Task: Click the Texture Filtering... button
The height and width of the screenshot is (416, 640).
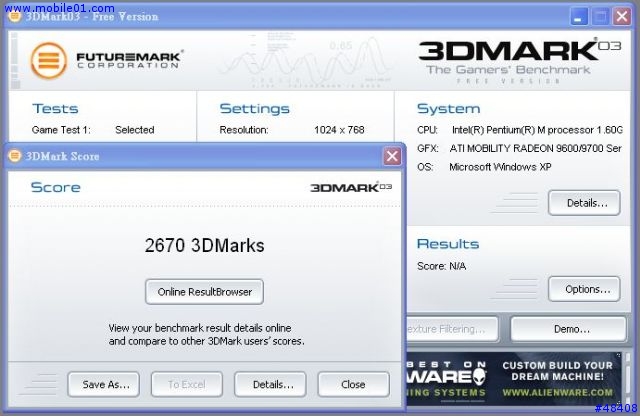Action: pos(452,329)
